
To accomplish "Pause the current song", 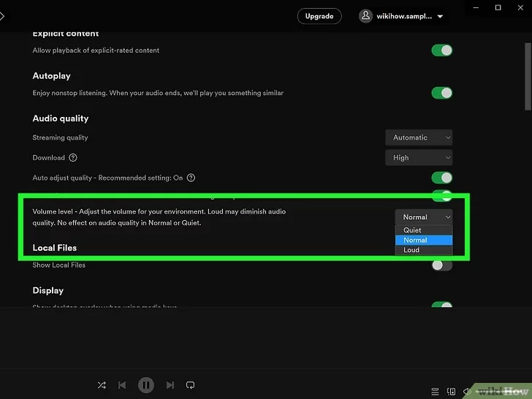I will pos(146,385).
